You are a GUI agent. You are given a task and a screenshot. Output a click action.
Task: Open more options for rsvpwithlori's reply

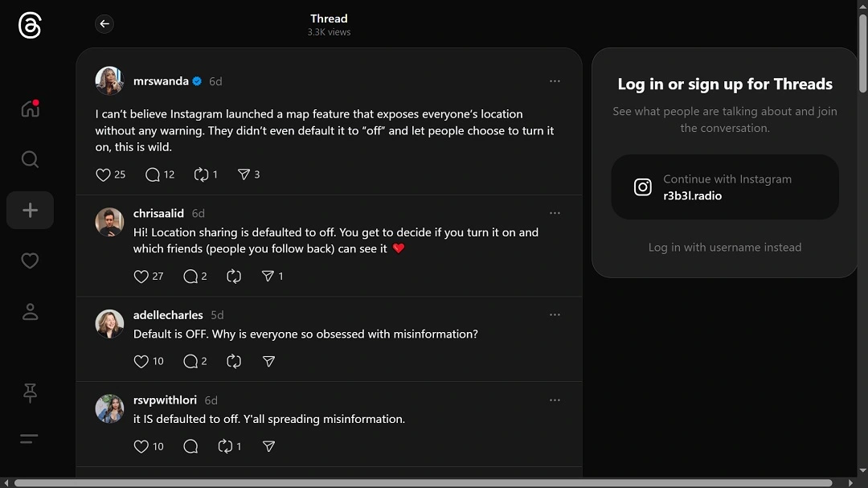click(x=555, y=400)
